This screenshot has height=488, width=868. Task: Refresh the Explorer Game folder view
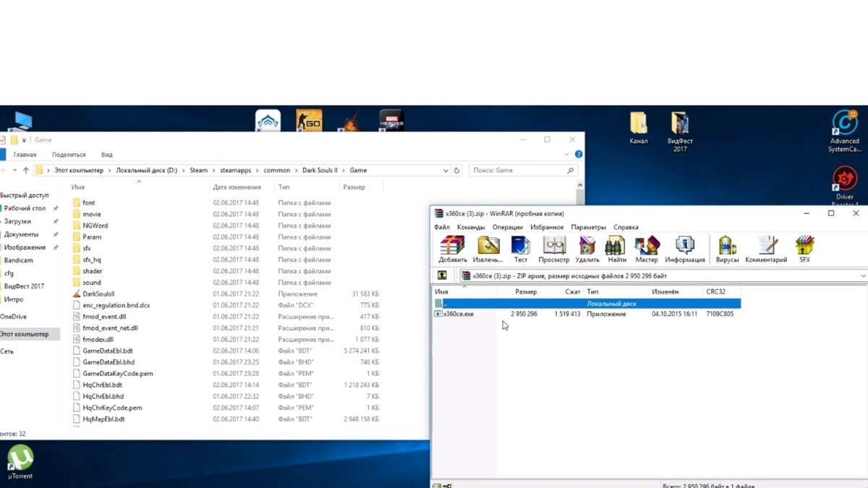(456, 171)
